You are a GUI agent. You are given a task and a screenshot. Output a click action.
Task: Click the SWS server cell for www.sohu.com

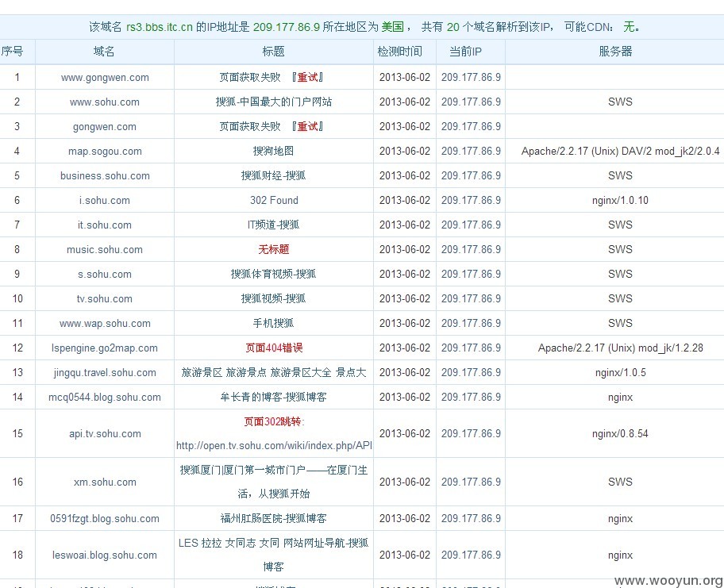click(620, 102)
